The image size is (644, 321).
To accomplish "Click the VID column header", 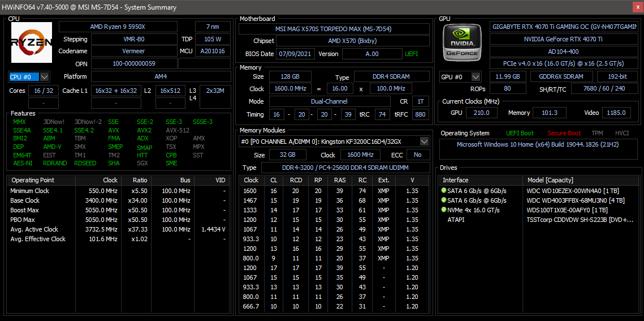I will click(x=213, y=180).
